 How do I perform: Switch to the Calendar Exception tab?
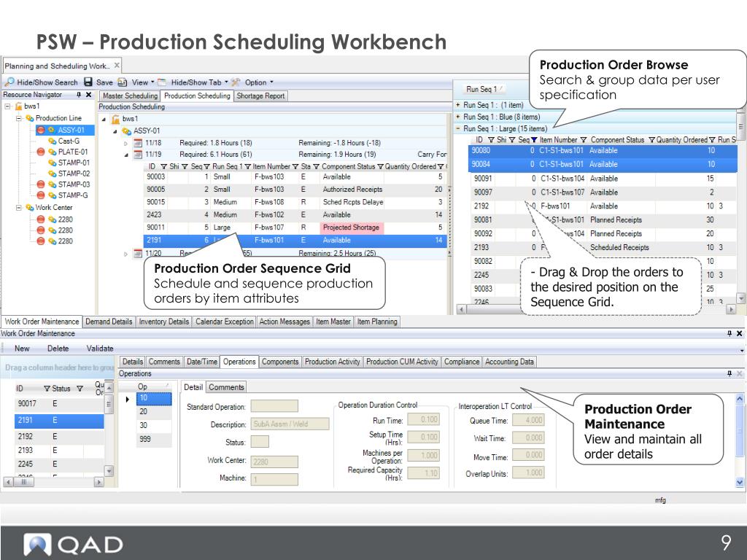tap(225, 322)
